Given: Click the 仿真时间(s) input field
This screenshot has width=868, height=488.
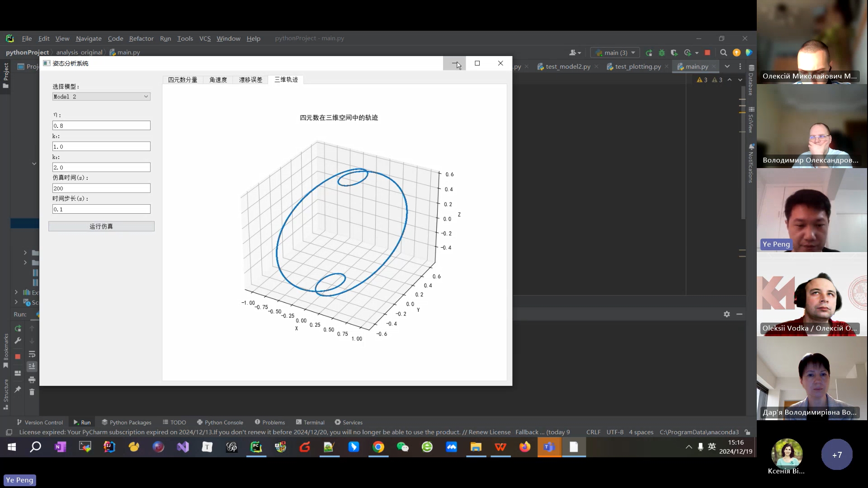Looking at the screenshot, I should pyautogui.click(x=101, y=188).
